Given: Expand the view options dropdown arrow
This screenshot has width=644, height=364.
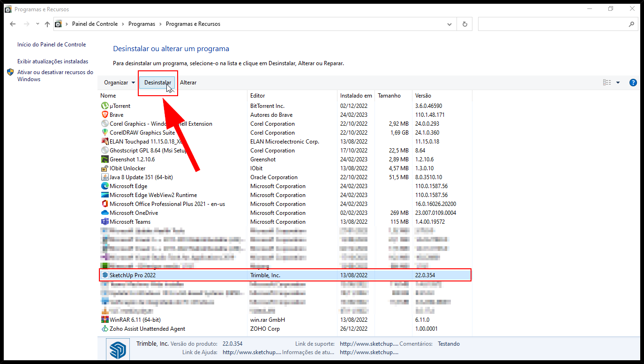Looking at the screenshot, I should click(618, 83).
